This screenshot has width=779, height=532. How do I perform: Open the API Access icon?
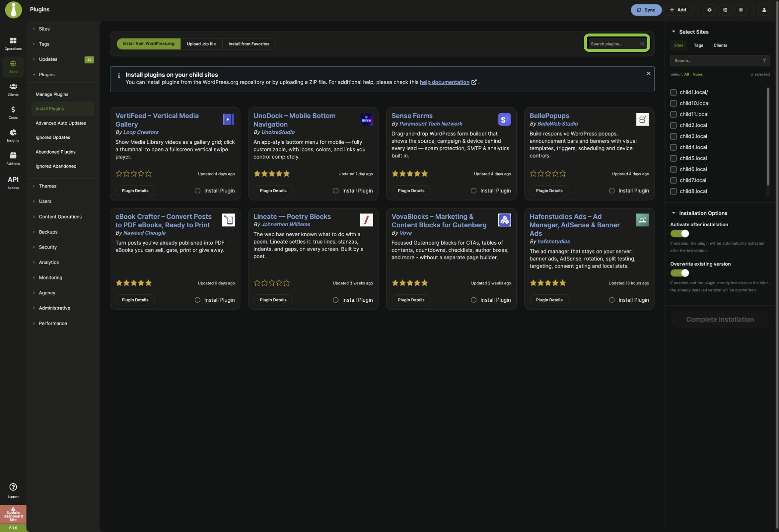[x=13, y=182]
